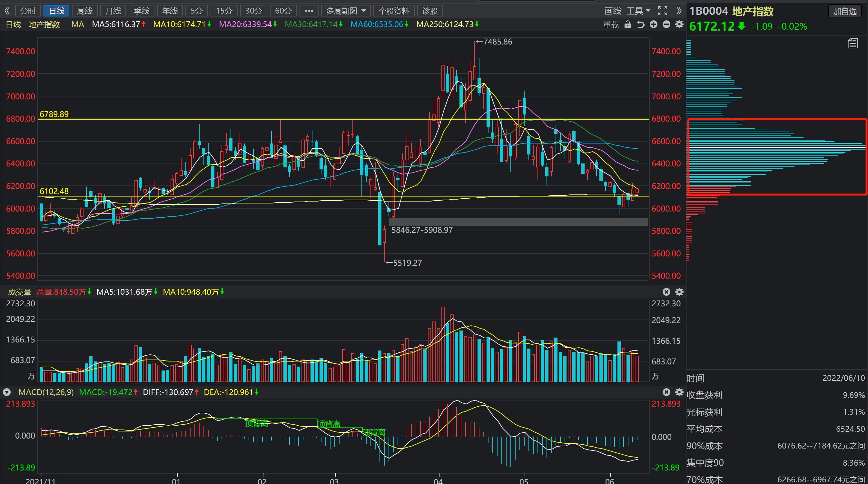Click the more periods ellipsis button
The image size is (868, 484).
309,11
